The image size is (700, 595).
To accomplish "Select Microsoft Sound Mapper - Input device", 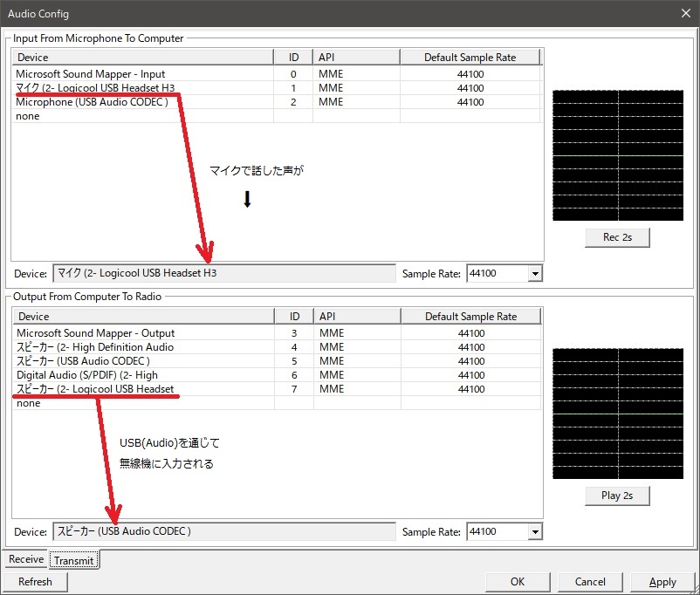I will point(91,74).
